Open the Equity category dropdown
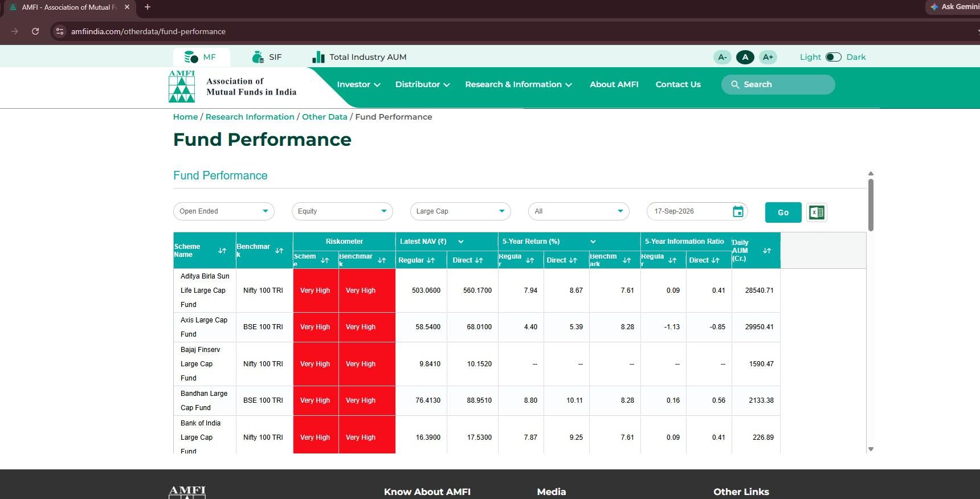Image resolution: width=980 pixels, height=499 pixels. (x=342, y=211)
